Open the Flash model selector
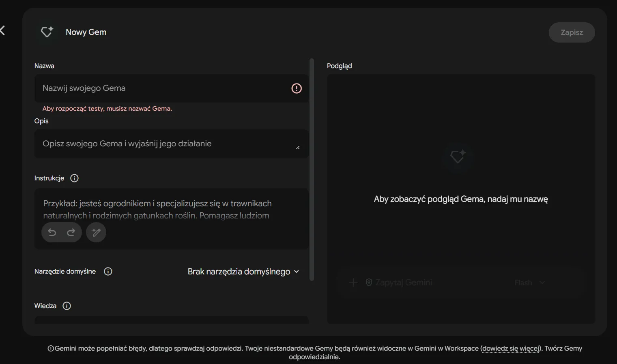 click(x=530, y=283)
